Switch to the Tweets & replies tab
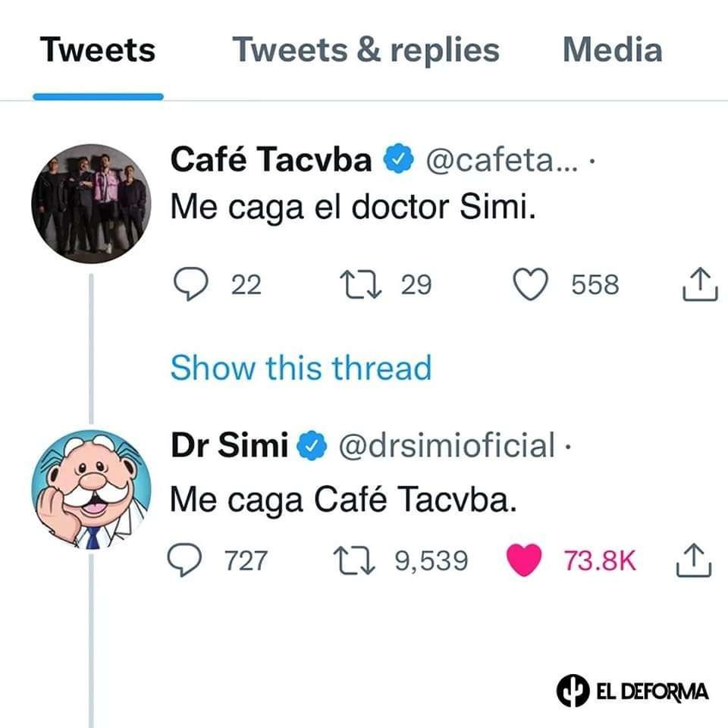Screen dimensions: 728x728 pos(366,50)
